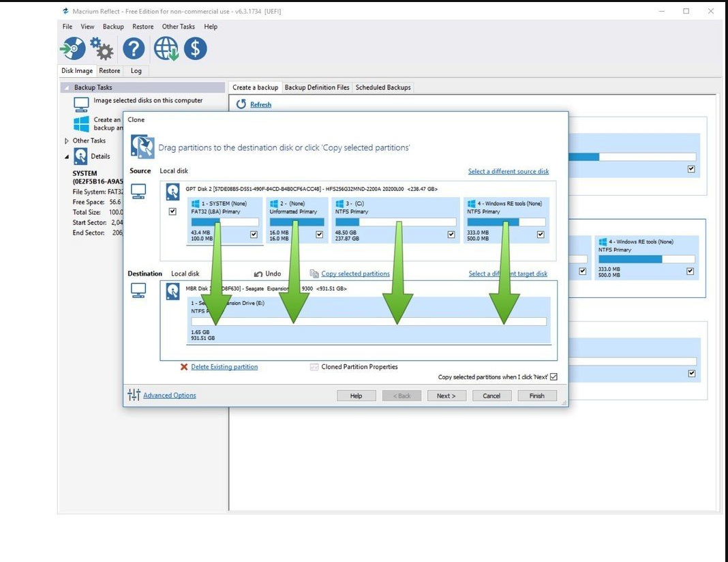This screenshot has height=562, width=728.
Task: Toggle 'Copy selected partitions when I click Next'
Action: (553, 376)
